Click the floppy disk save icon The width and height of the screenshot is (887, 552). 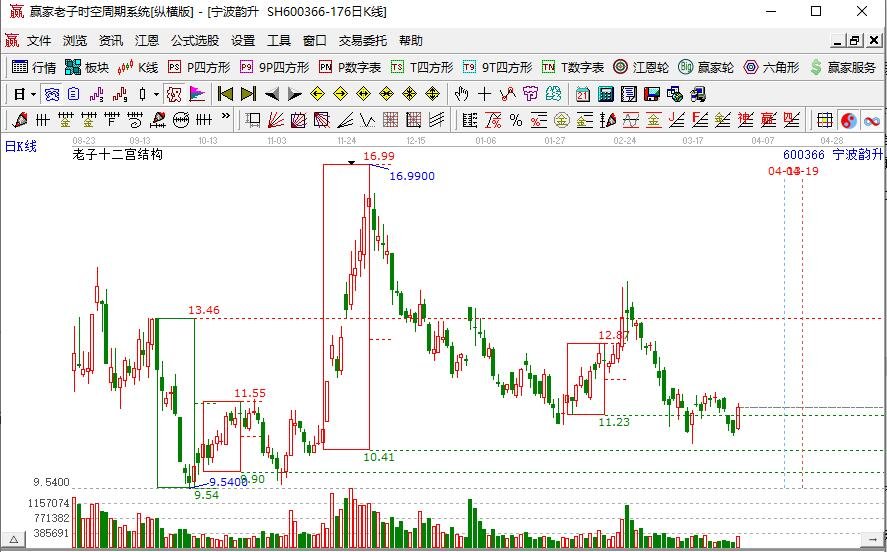coord(652,94)
